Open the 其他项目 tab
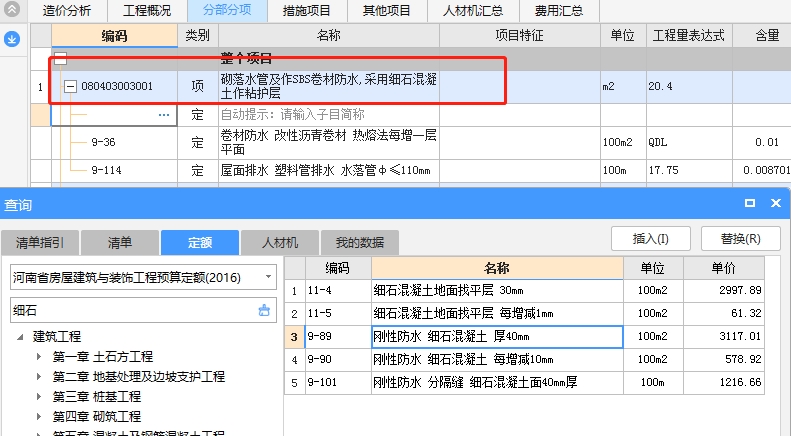The height and width of the screenshot is (436, 791). pyautogui.click(x=387, y=11)
